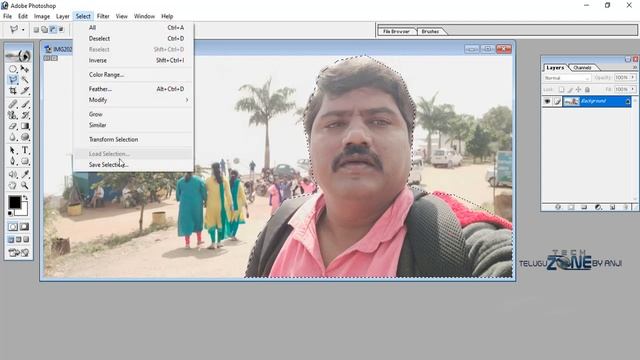This screenshot has height=360, width=640.
Task: Click create new layer icon
Action: tap(612, 207)
